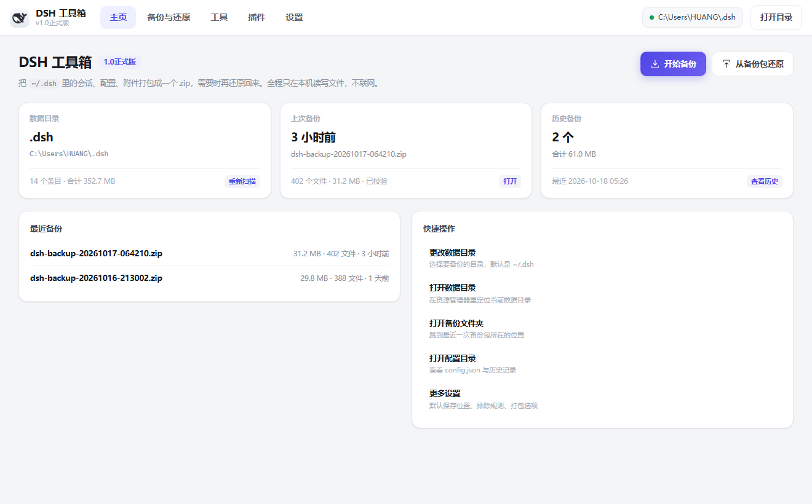
Task: Click the 1.0正式版 badge beside title
Action: click(x=119, y=62)
